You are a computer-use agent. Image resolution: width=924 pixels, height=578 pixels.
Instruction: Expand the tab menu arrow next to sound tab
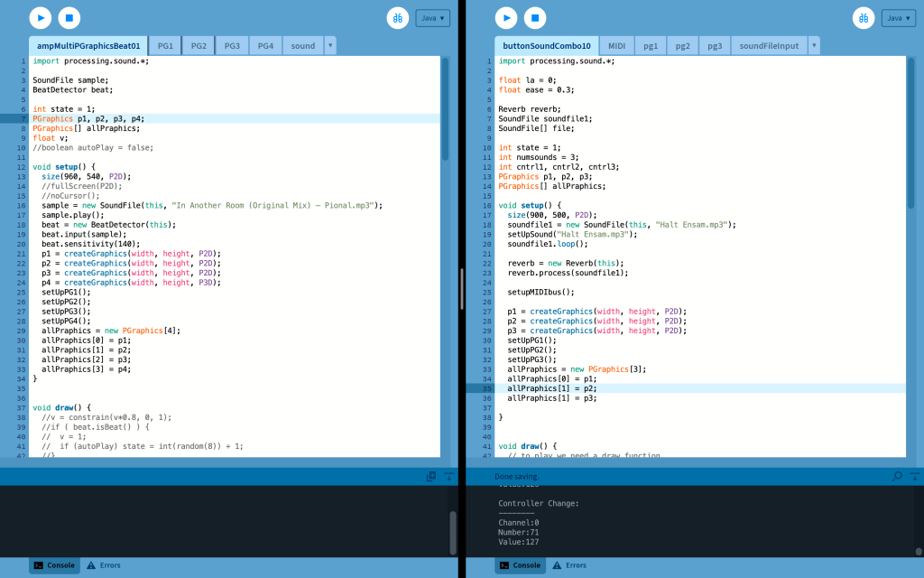[x=329, y=45]
